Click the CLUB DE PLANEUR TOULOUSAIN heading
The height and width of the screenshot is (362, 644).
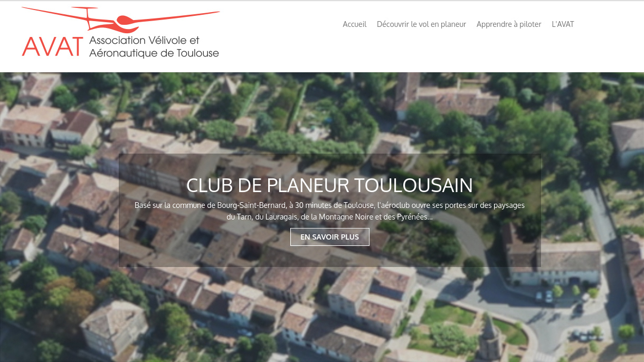329,186
